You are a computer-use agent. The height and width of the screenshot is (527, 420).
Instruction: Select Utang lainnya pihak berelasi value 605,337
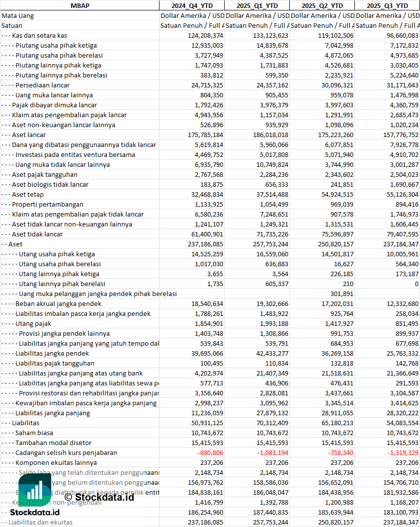click(x=277, y=284)
